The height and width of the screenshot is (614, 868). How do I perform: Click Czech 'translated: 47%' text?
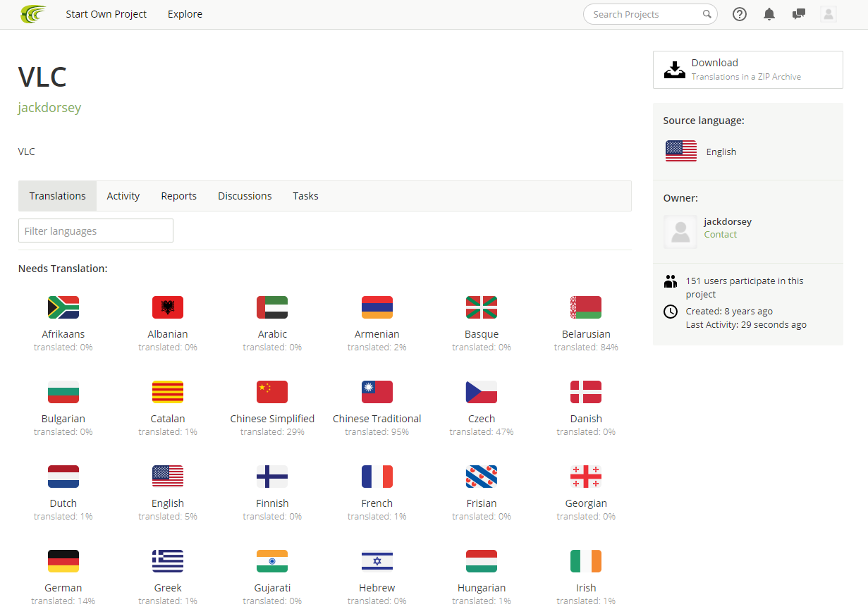click(482, 432)
